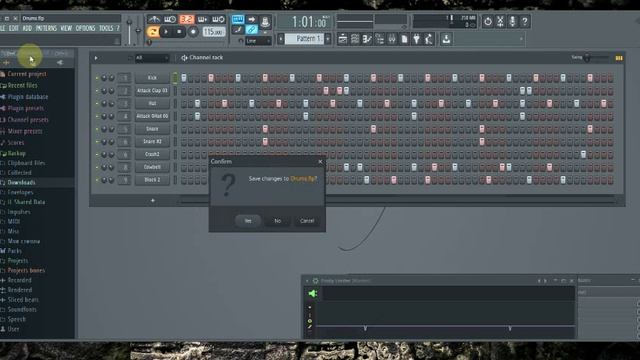Mute the Hat channel green LED

click(x=97, y=104)
